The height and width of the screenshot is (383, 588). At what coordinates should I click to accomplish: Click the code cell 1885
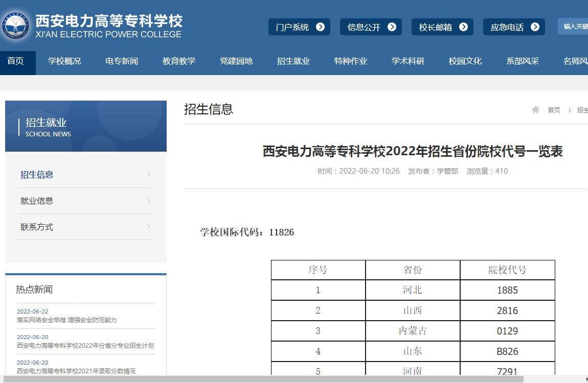click(x=507, y=290)
